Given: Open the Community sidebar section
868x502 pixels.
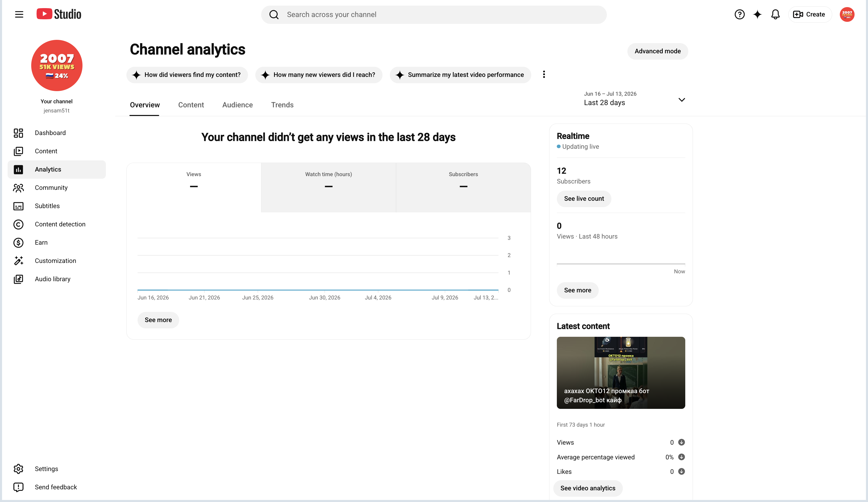Looking at the screenshot, I should tap(57, 188).
